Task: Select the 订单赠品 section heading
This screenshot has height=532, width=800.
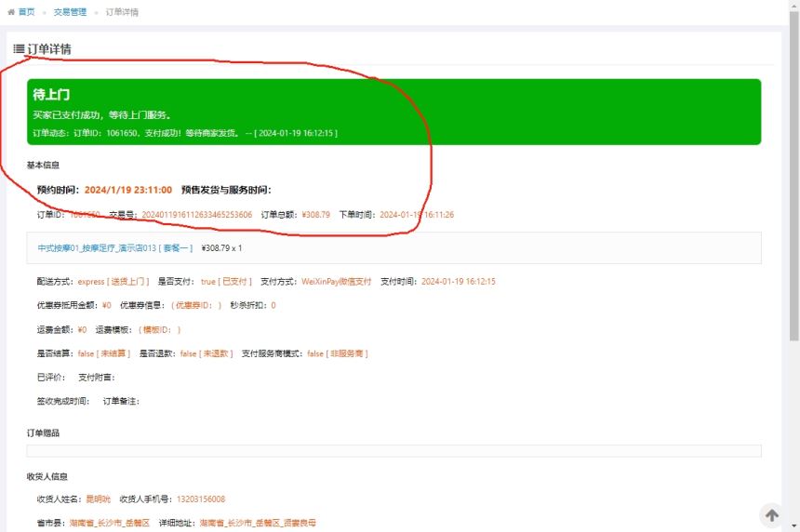Action: point(43,433)
